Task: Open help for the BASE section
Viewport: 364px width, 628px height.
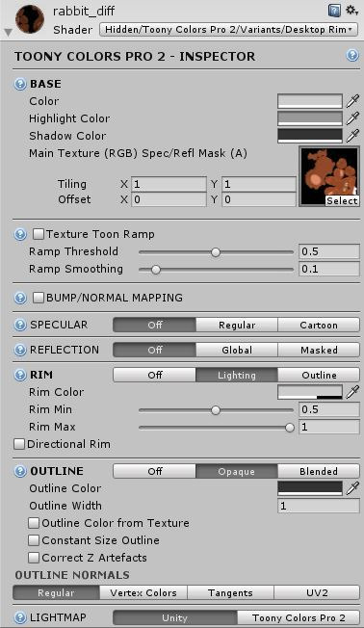Action: (x=20, y=84)
